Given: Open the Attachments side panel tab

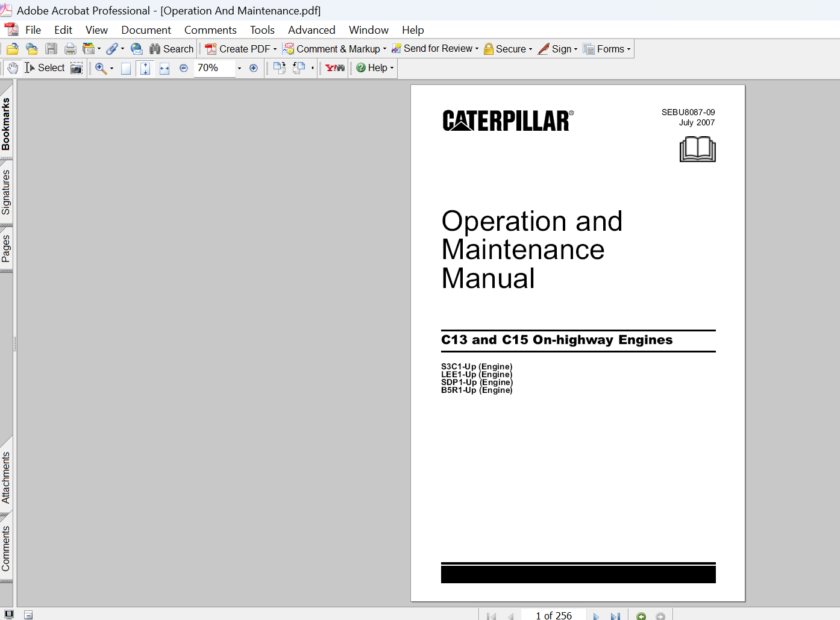Looking at the screenshot, I should pos(6,477).
